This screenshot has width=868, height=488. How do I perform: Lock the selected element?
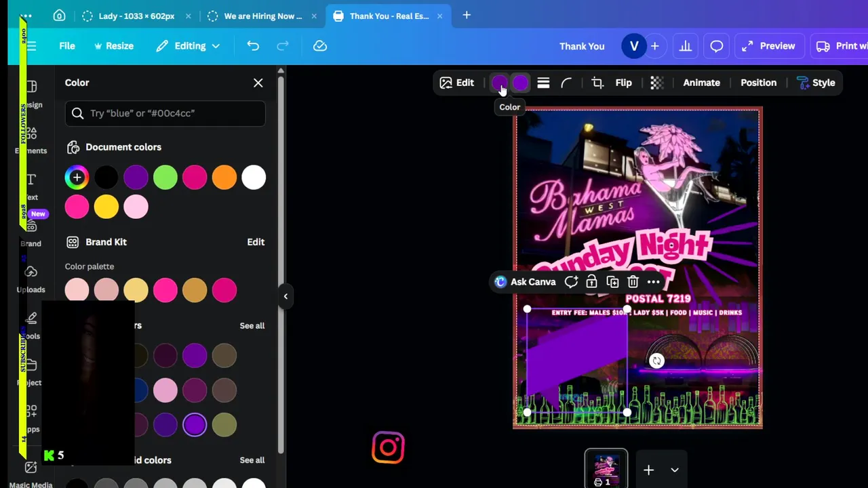591,282
